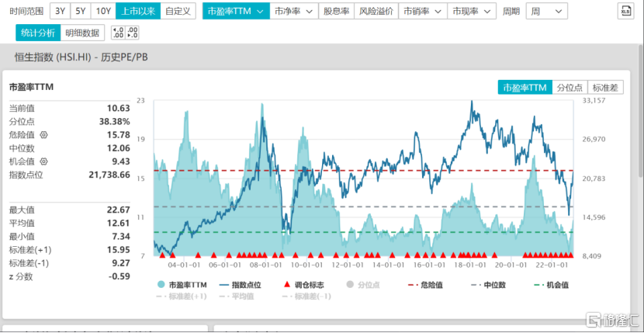Click the 最大值 22.67 value
The height and width of the screenshot is (333, 644).
tap(118, 210)
